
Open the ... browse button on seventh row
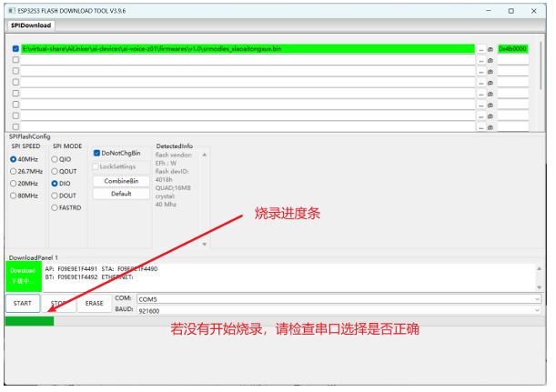[x=481, y=116]
